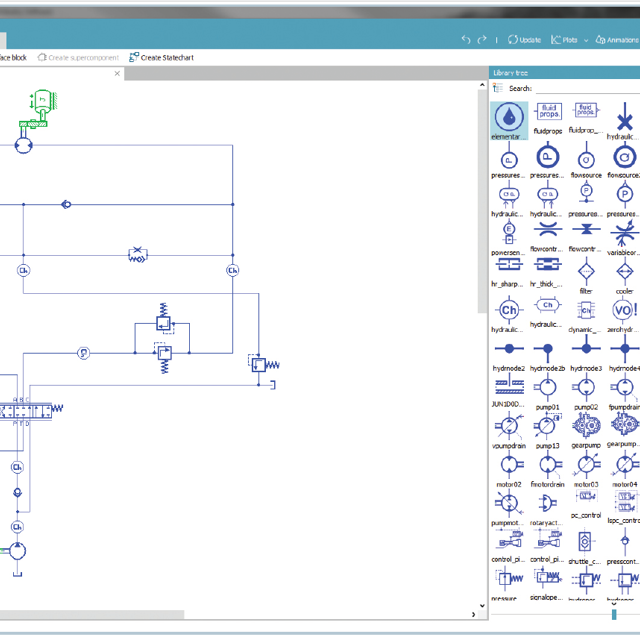Pick the fluidprops library component
This screenshot has height=640, width=640.
548,111
